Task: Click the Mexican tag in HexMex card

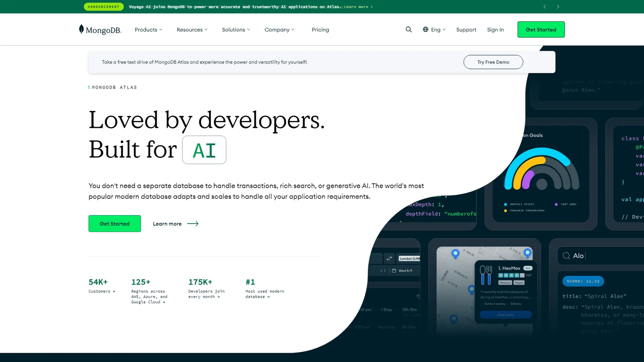Action: [505, 283]
